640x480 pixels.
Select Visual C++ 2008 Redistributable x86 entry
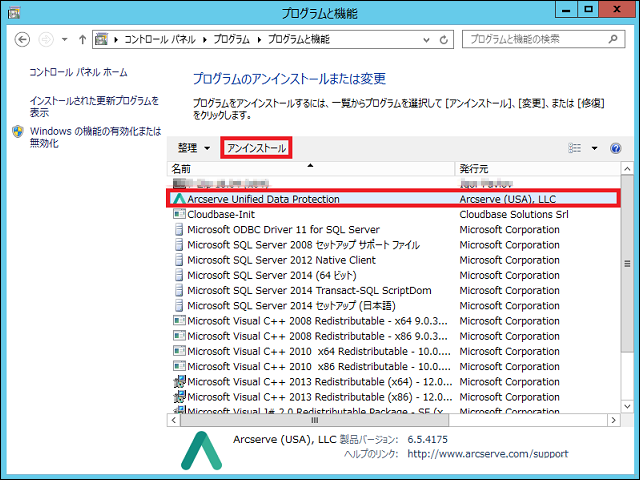tap(317, 336)
